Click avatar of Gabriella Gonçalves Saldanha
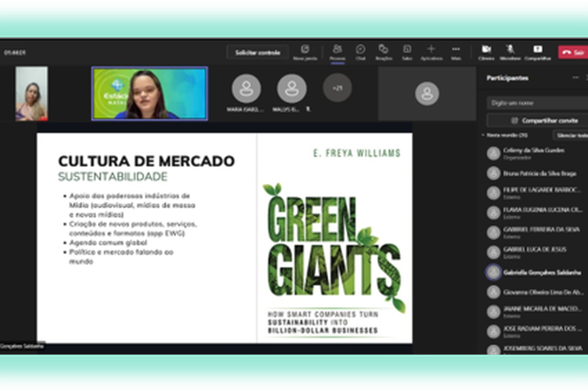This screenshot has height=392, width=588. coord(493,272)
